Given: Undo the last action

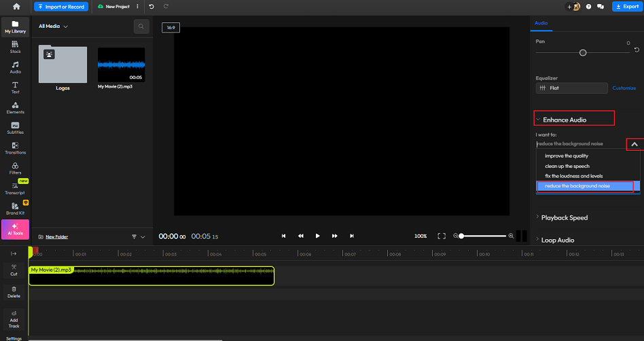Looking at the screenshot, I should coord(151,7).
